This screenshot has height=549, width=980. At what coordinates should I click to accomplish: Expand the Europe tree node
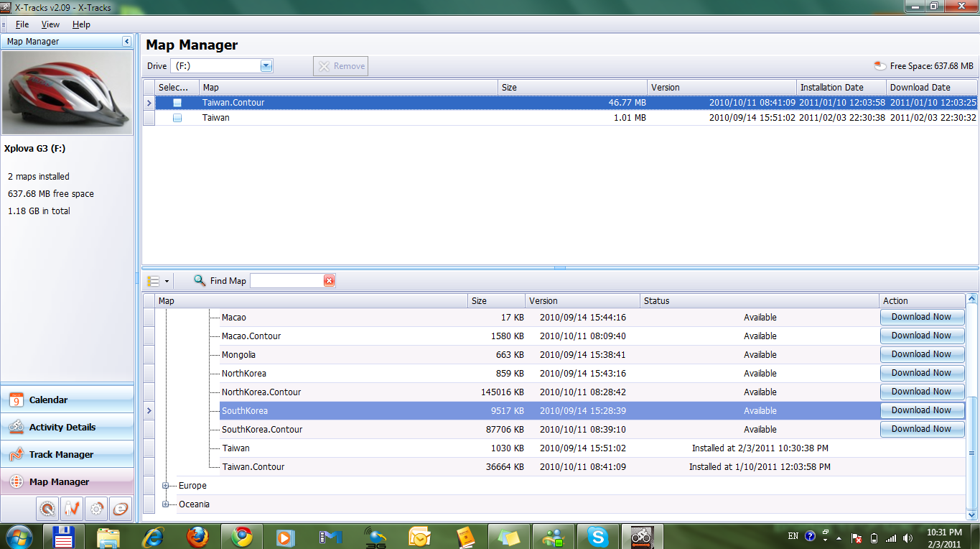point(166,486)
